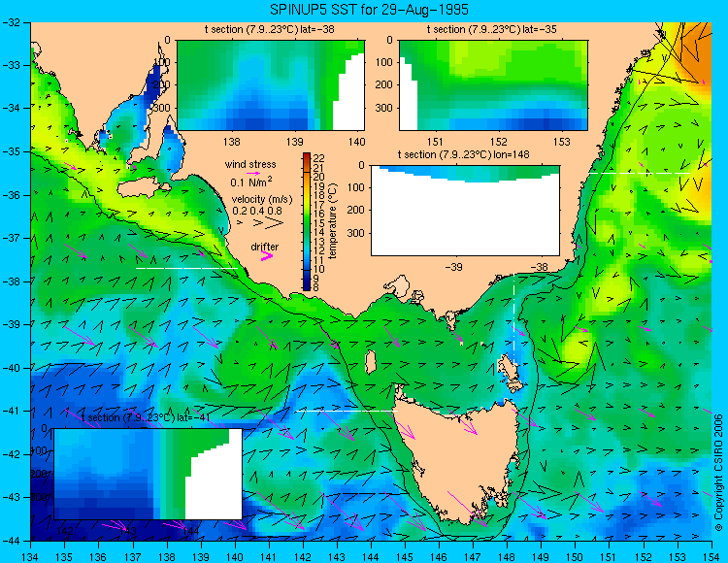
Task: Click the "-44" latitude axis label
Action: [x=11, y=541]
